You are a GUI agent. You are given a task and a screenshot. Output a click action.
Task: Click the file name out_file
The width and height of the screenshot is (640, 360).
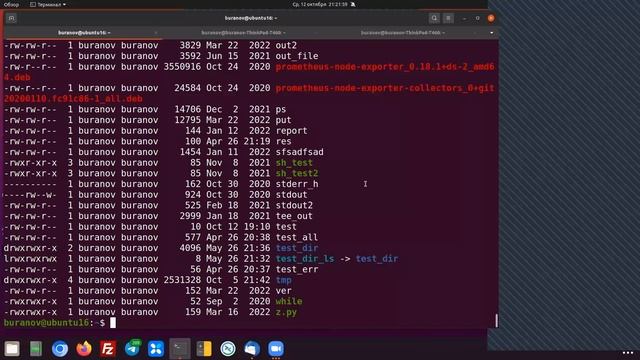click(297, 56)
